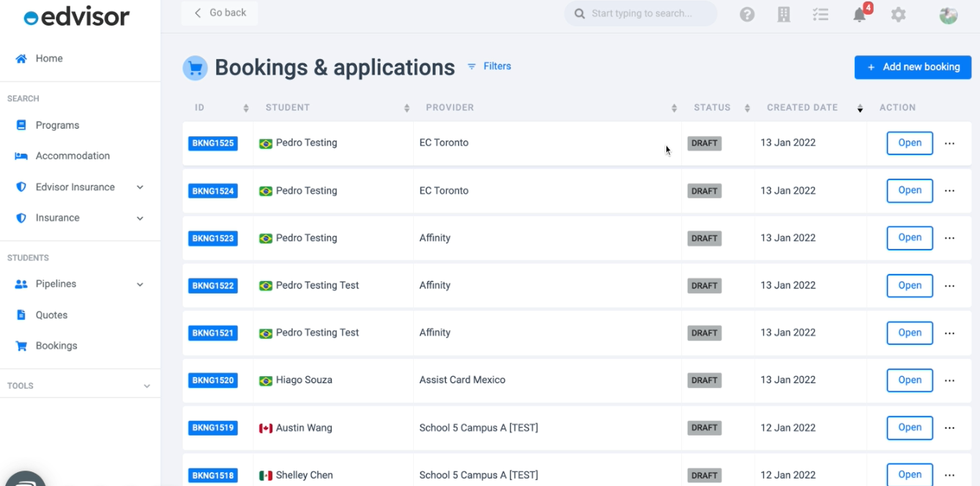Click the BKNG1519 ID badge
The image size is (980, 486).
click(213, 428)
